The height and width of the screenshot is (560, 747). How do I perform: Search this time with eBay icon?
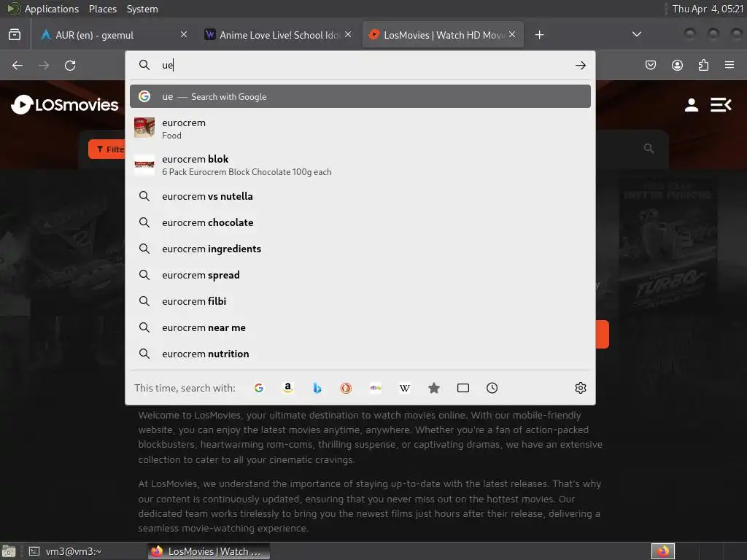(376, 388)
